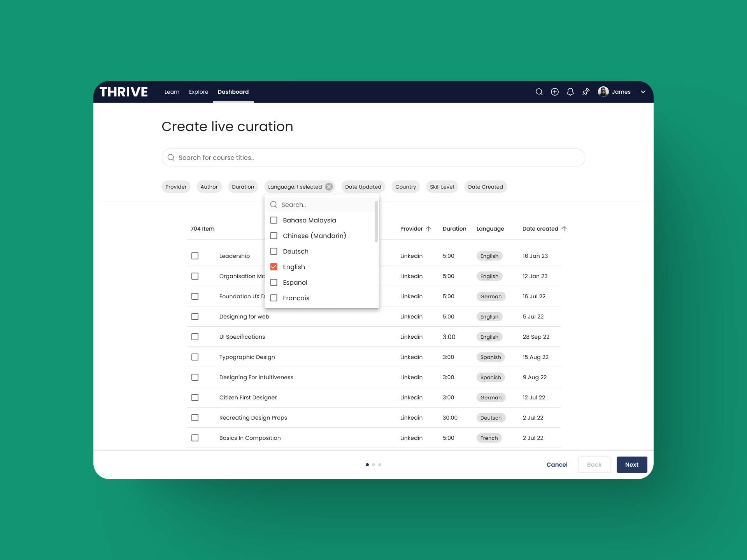
Task: Go to the Explore tab
Action: coord(198,92)
